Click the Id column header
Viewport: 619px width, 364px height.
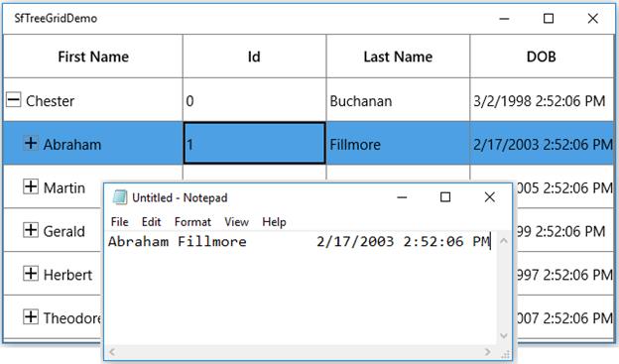254,57
